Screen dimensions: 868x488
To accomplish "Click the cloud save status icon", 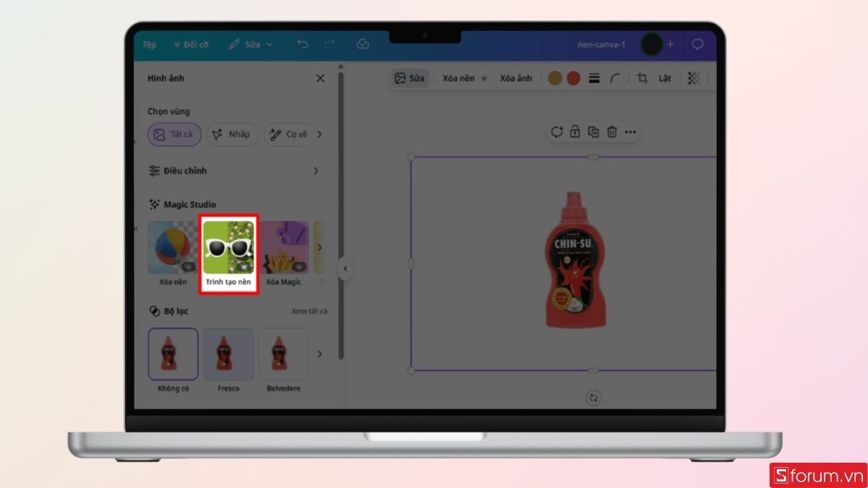I will tap(363, 44).
